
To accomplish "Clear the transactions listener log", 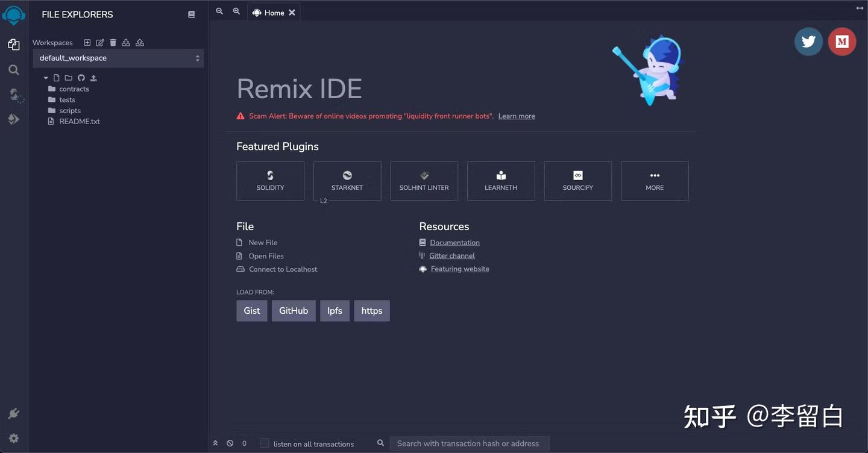I will point(229,443).
